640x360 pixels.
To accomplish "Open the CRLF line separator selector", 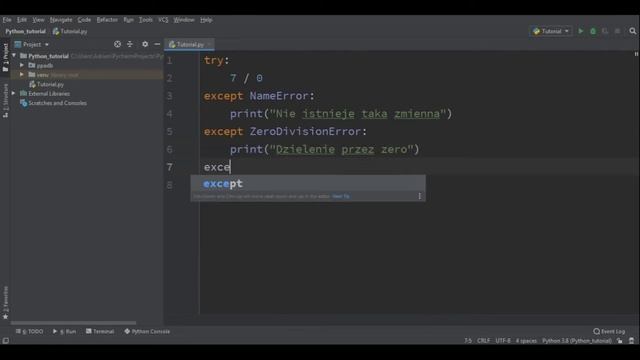I will coord(483,341).
